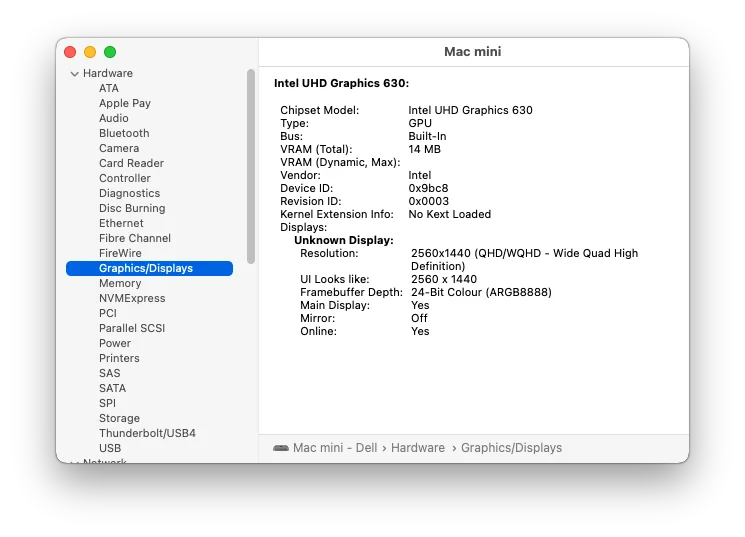Open the SAS entry

point(110,373)
